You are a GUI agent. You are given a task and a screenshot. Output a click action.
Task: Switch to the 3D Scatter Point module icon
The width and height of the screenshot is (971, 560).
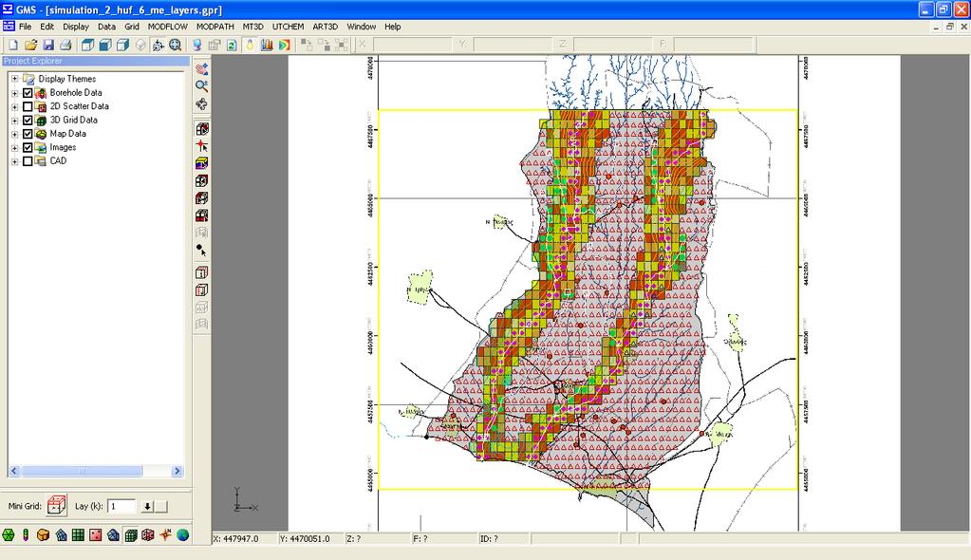[148, 534]
